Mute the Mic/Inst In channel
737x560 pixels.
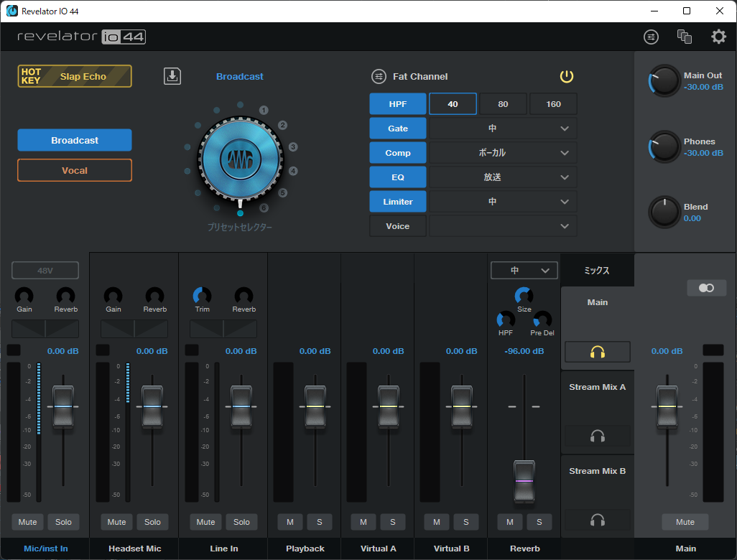coord(27,522)
